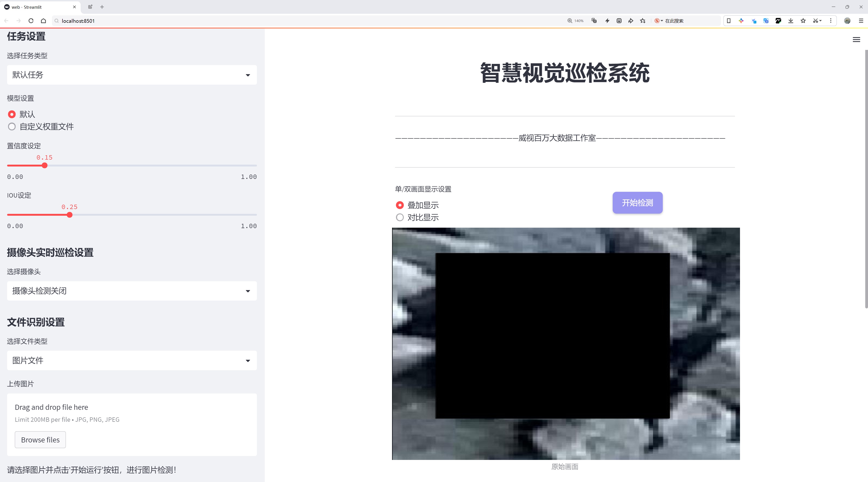The height and width of the screenshot is (482, 868).
Task: Open the downloads arrow icon
Action: pyautogui.click(x=791, y=21)
